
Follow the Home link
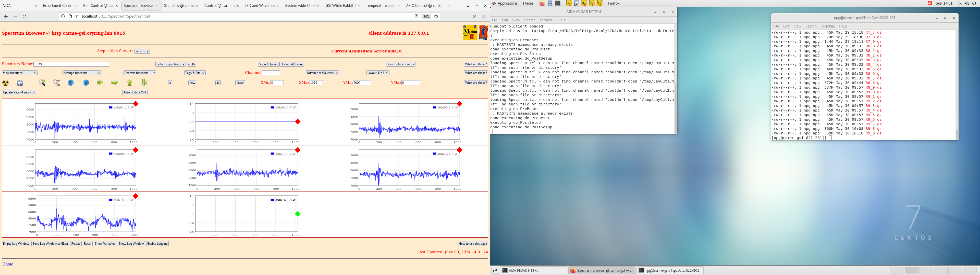[x=8, y=264]
